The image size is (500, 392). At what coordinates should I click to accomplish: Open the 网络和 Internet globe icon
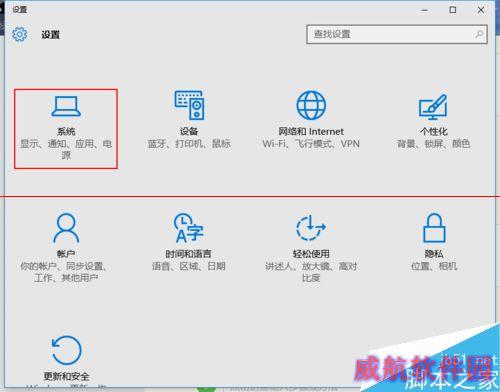coord(311,105)
